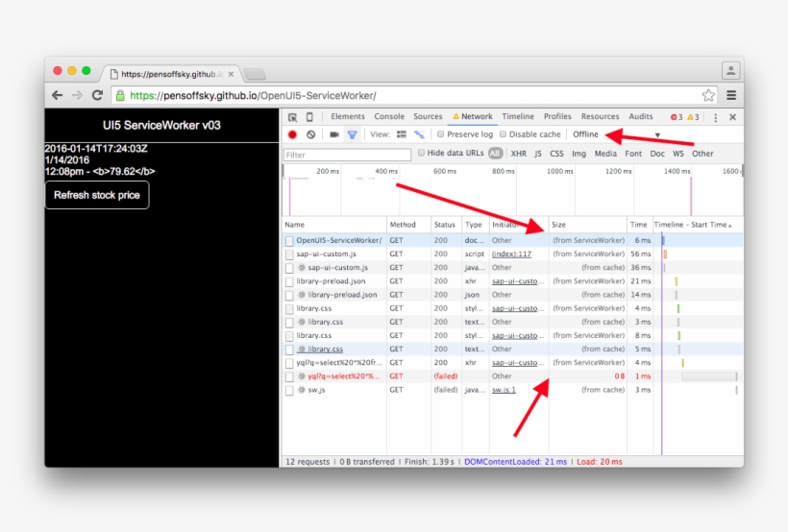
Task: Sort by the Type column header
Action: tap(475, 225)
